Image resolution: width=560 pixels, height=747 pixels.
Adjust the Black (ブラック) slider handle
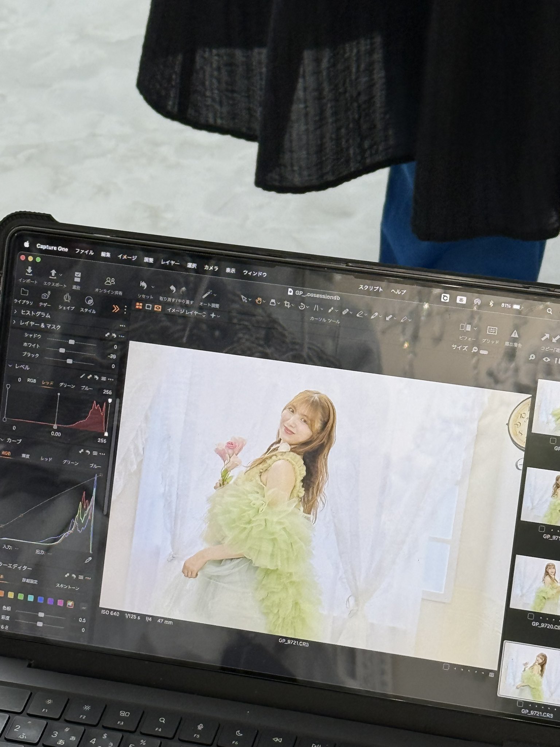[x=69, y=361]
